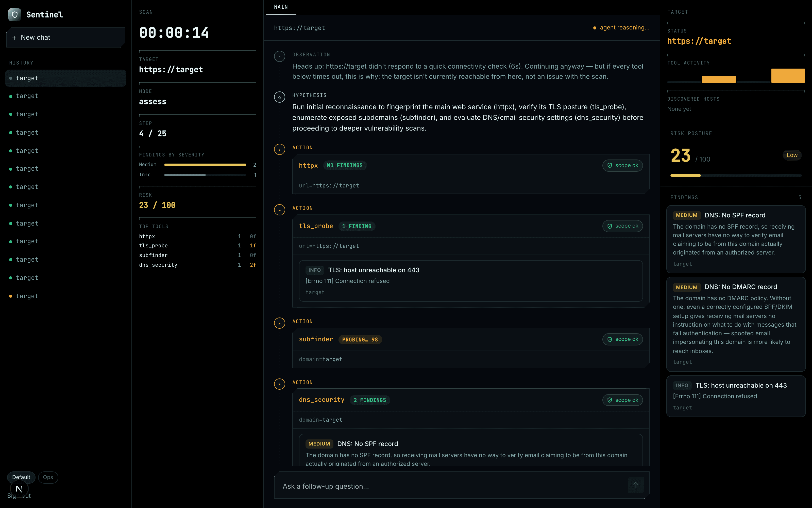The image size is (812, 508).
Task: Click tls_probe row in Top Tools
Action: (x=198, y=246)
